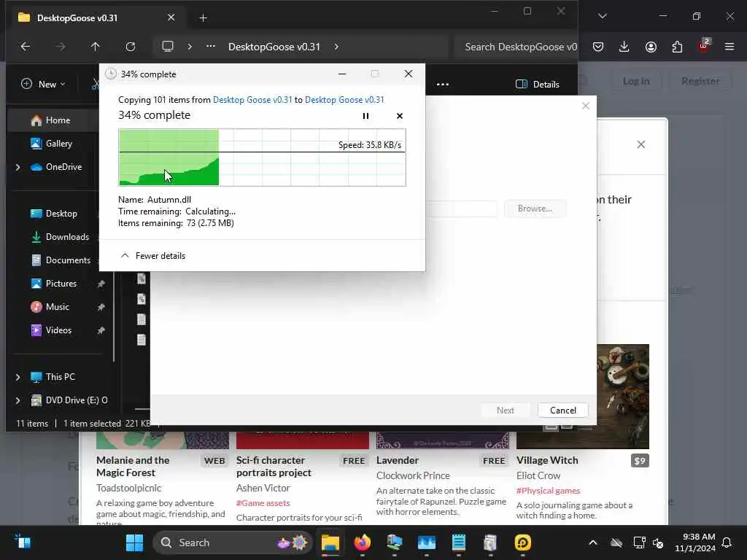
Task: Click the Search DesktopGoose box
Action: (x=516, y=47)
